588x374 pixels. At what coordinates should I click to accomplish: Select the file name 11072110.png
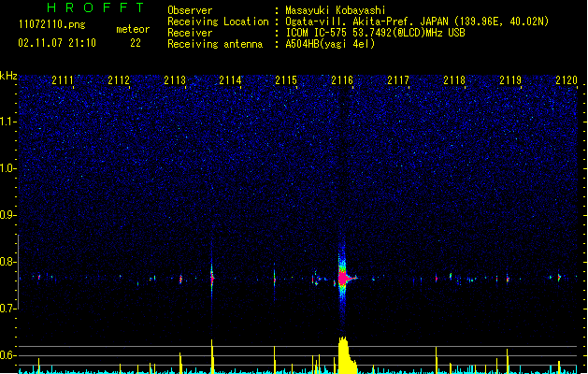[51, 24]
